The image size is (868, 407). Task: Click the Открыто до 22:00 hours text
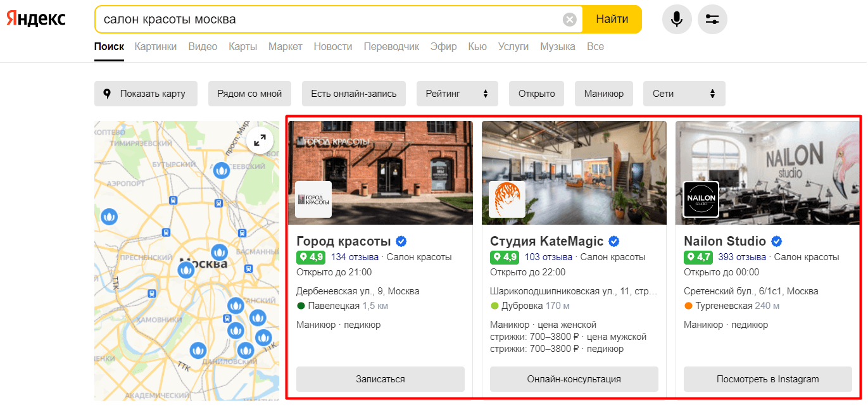pyautogui.click(x=528, y=272)
